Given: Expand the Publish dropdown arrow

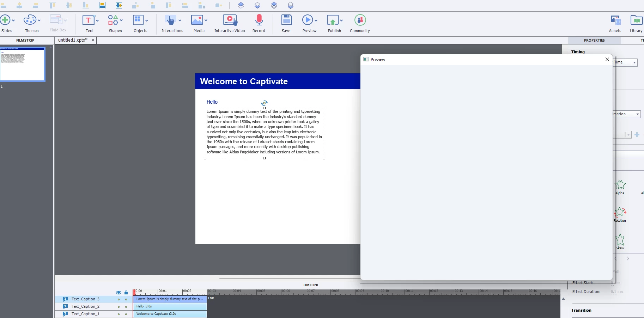Looking at the screenshot, I should 341,20.
